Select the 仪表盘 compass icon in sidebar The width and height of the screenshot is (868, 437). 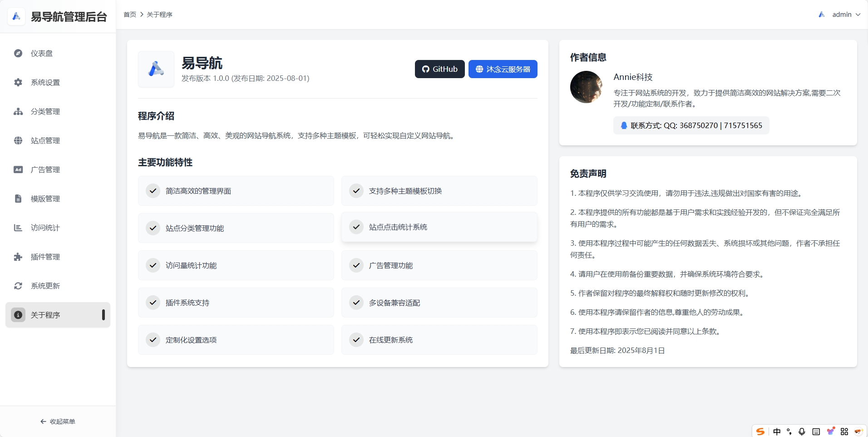tap(18, 53)
